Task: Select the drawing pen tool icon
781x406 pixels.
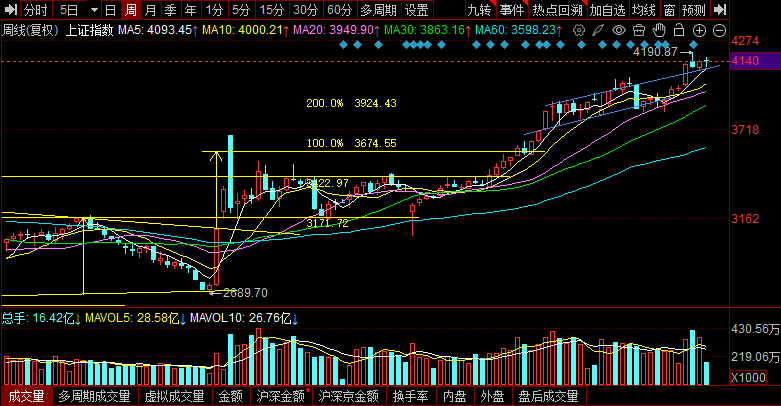Action: click(x=598, y=30)
